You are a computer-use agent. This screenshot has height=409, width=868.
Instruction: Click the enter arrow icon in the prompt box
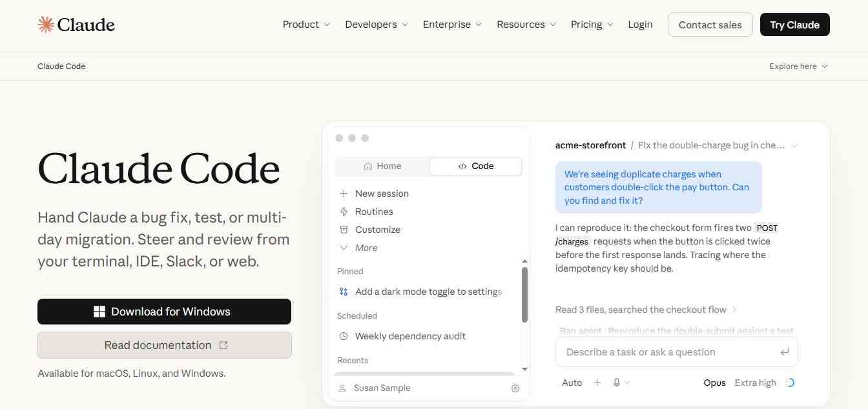tap(785, 352)
